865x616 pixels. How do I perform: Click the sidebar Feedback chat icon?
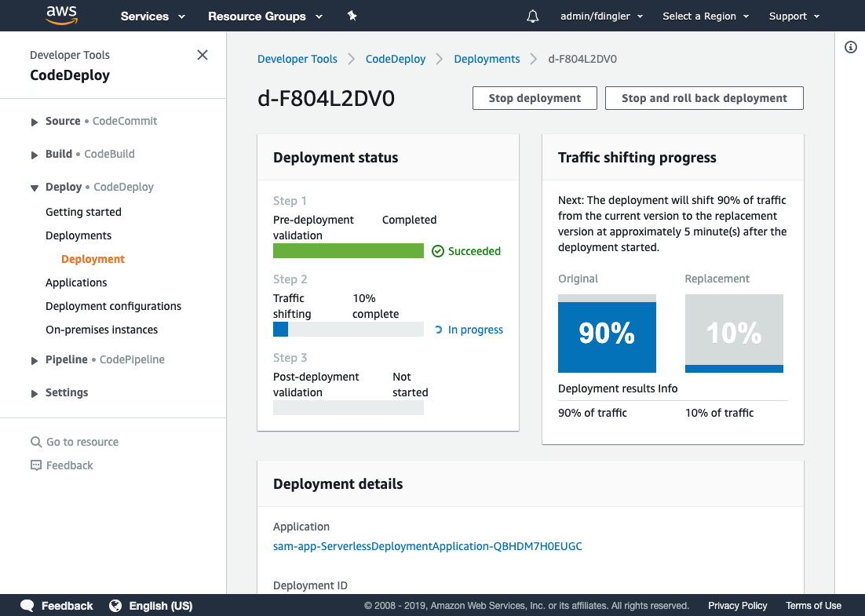click(36, 465)
